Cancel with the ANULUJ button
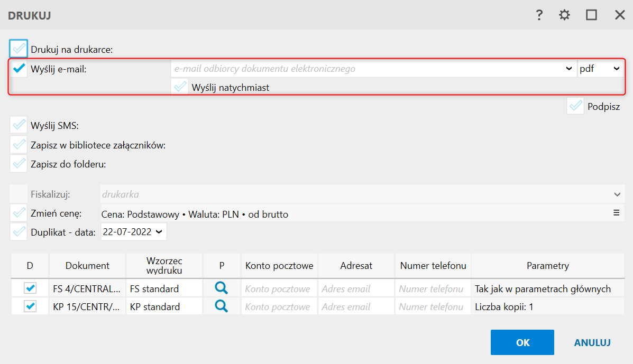 (x=592, y=342)
